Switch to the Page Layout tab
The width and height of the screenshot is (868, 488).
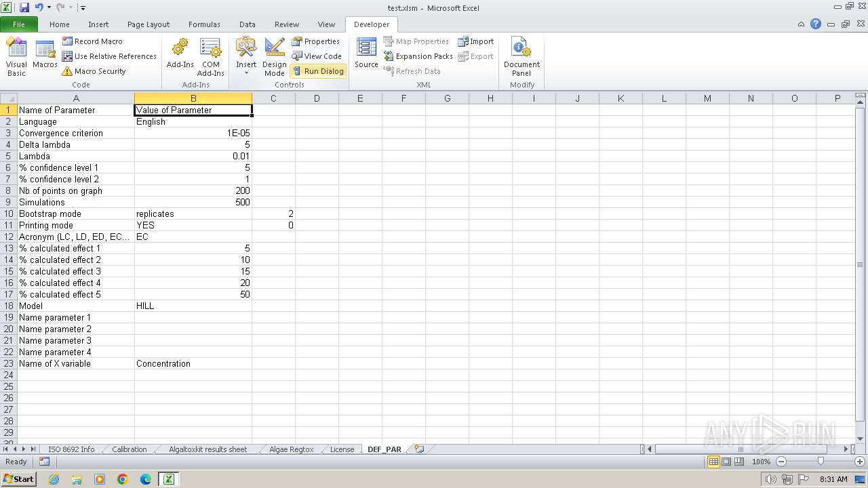pyautogui.click(x=149, y=24)
